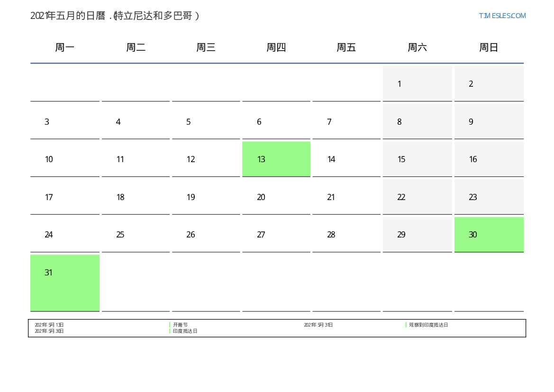
Task: Select the 周日 column header
Action: 489,47
